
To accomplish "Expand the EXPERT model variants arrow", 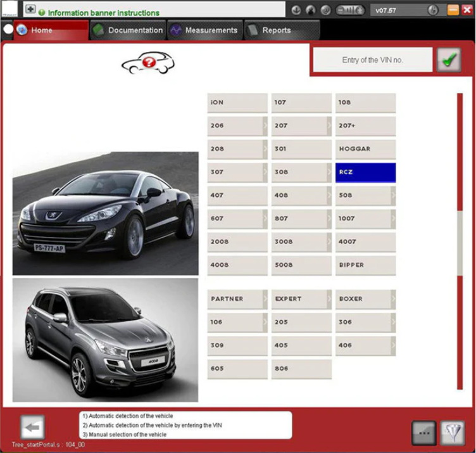I will pyautogui.click(x=329, y=299).
